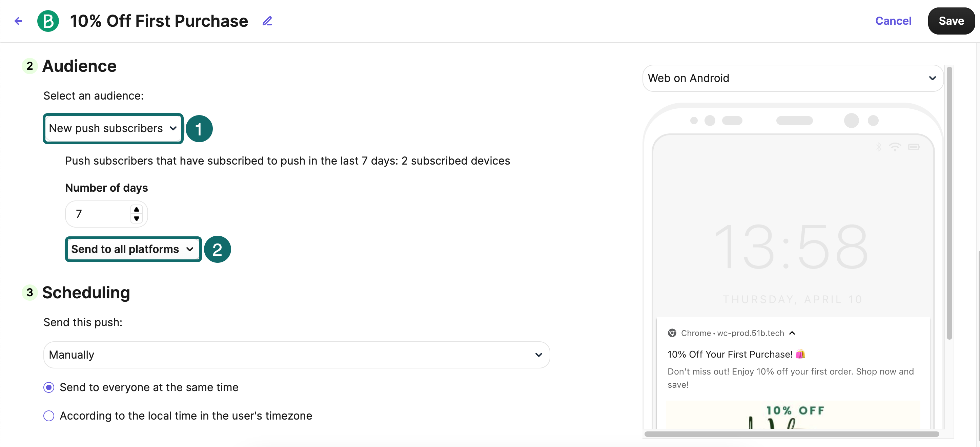Click the Cancel link
Viewport: 980px width, 447px height.
pos(893,21)
